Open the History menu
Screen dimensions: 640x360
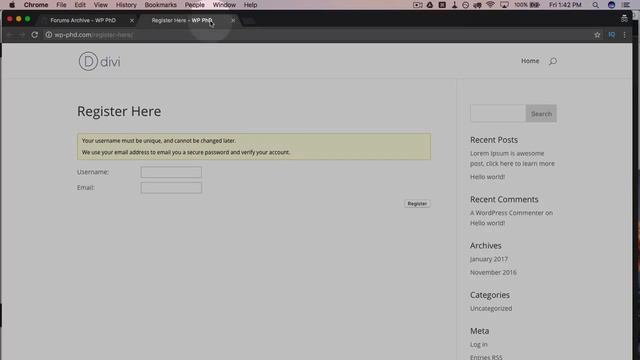point(126,5)
